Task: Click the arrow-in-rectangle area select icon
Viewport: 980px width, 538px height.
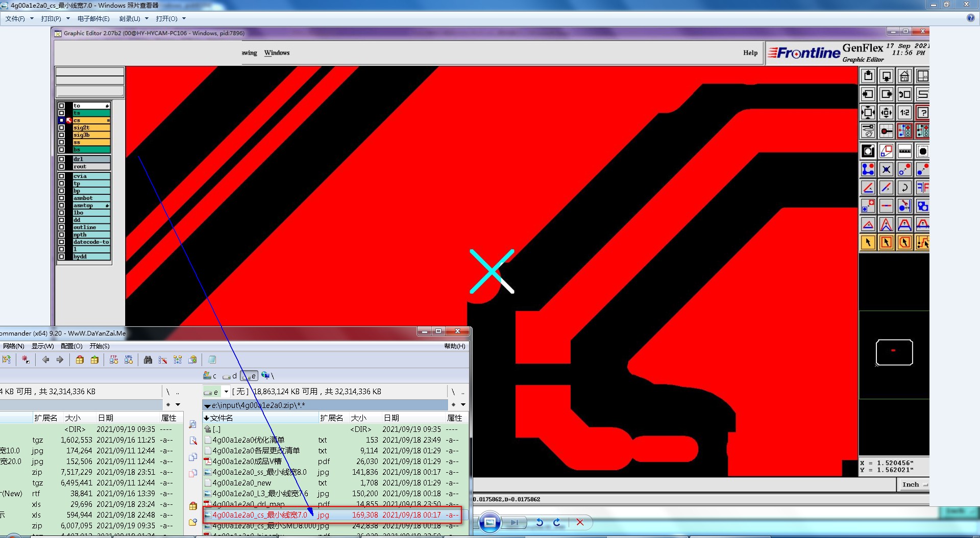Action: pos(886,243)
